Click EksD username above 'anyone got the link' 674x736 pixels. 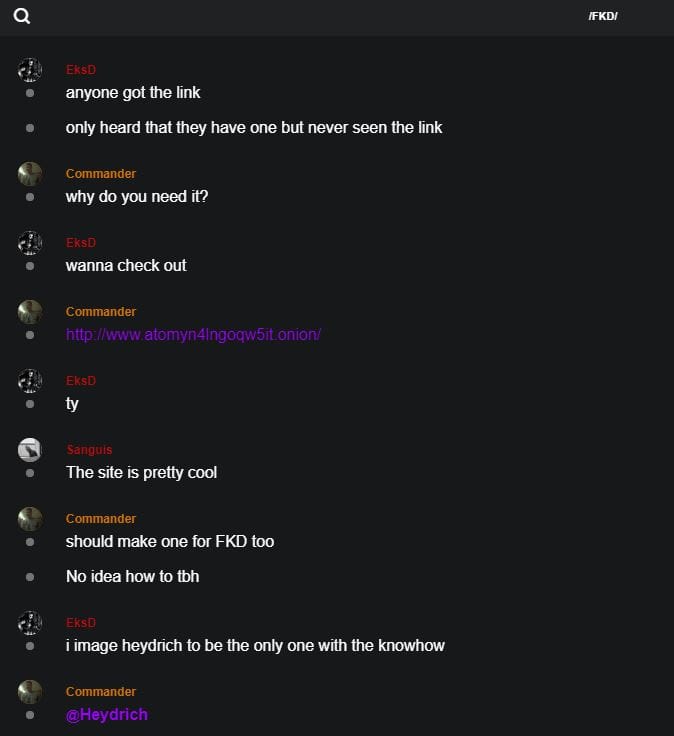81,70
